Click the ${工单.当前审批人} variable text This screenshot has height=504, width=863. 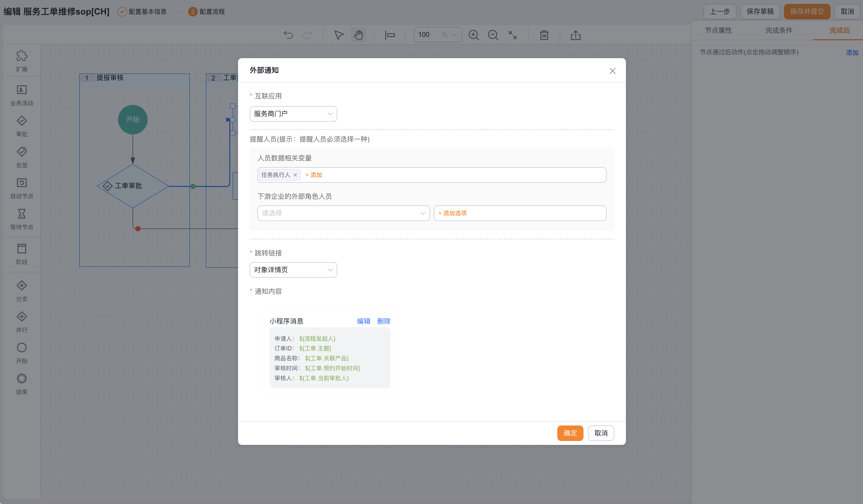pos(324,378)
